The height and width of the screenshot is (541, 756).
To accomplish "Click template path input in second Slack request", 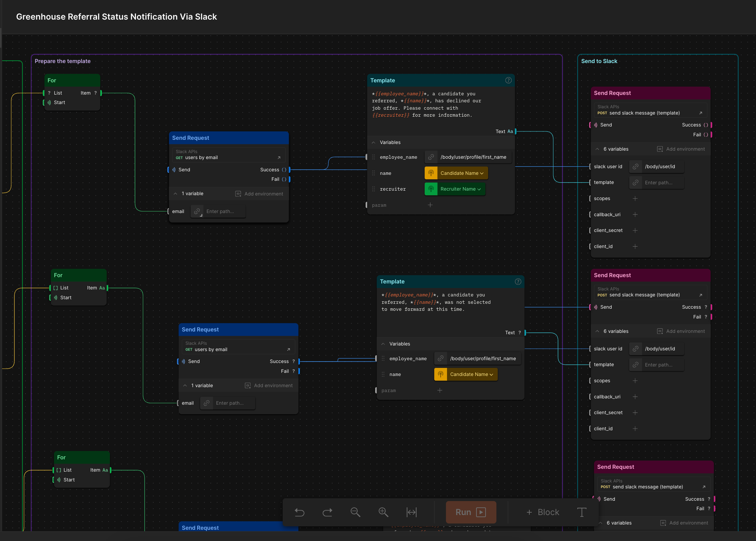I will click(663, 365).
